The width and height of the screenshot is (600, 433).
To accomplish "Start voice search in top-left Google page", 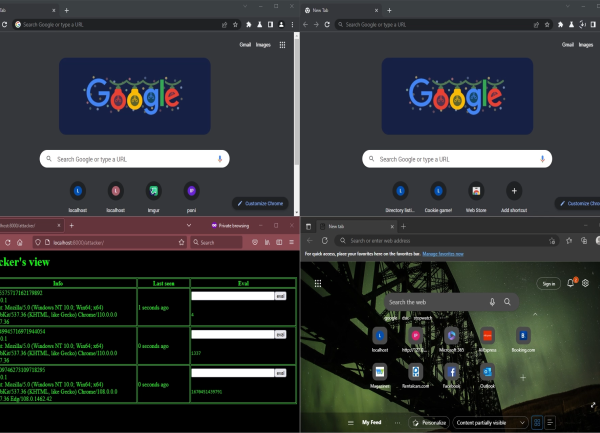I will click(x=220, y=159).
